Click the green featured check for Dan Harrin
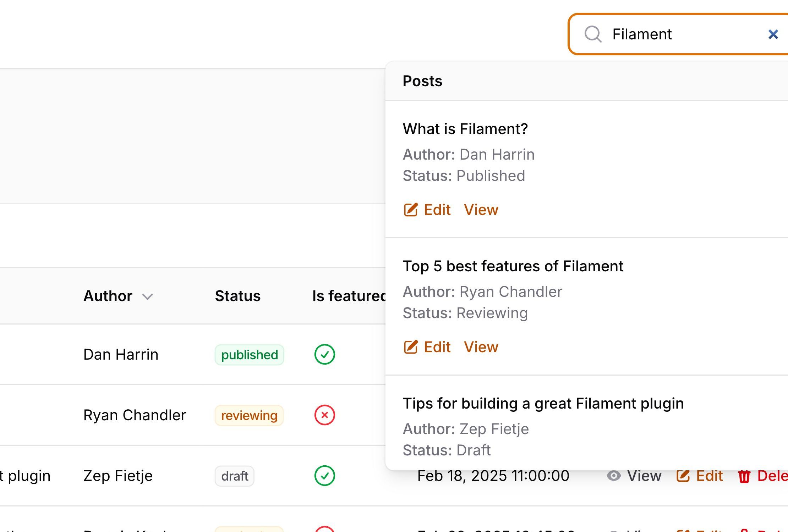The image size is (788, 532). (x=324, y=354)
